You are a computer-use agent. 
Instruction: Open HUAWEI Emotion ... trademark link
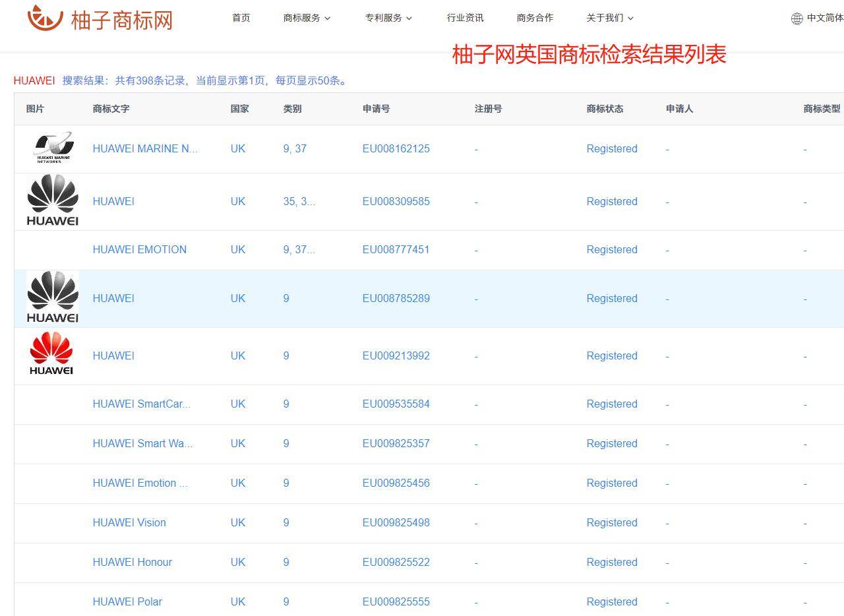point(140,483)
